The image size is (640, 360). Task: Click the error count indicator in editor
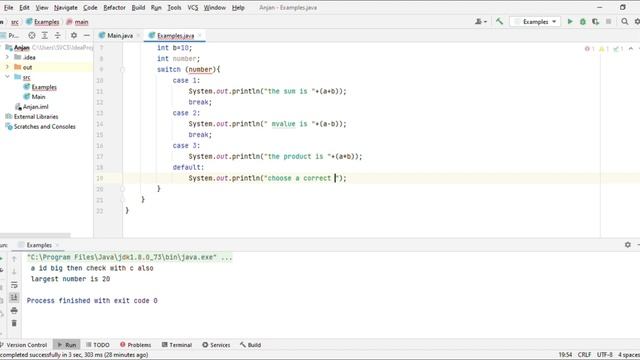point(589,49)
